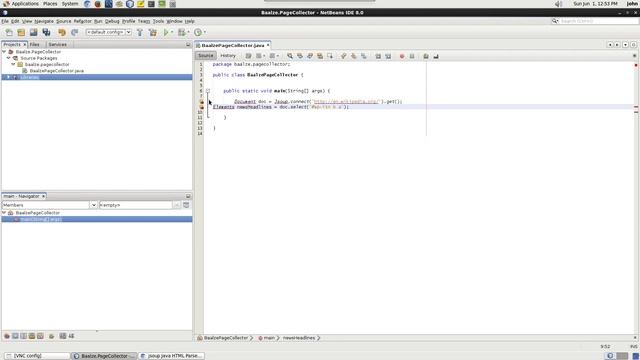Click the Clean and Build icon
The image size is (640, 360).
(153, 32)
